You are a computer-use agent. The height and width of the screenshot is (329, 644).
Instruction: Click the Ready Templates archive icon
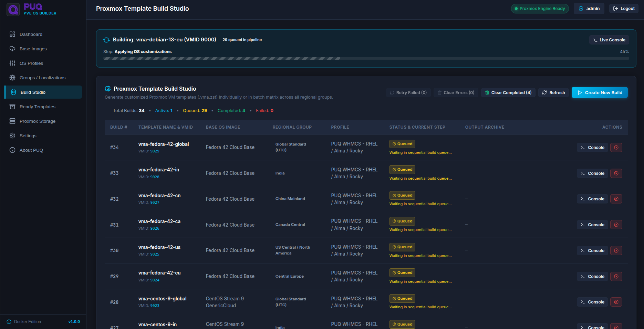point(12,107)
